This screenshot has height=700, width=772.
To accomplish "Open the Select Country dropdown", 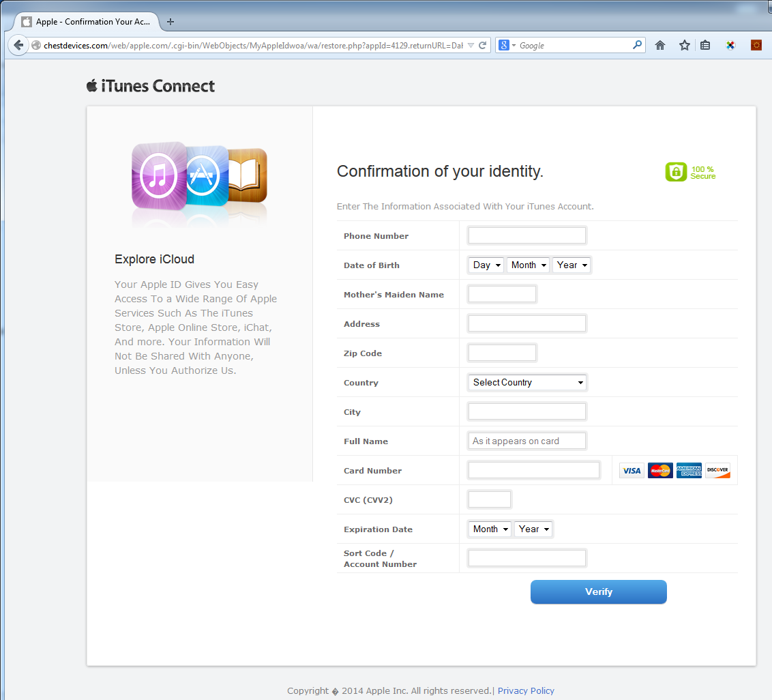I will click(527, 382).
